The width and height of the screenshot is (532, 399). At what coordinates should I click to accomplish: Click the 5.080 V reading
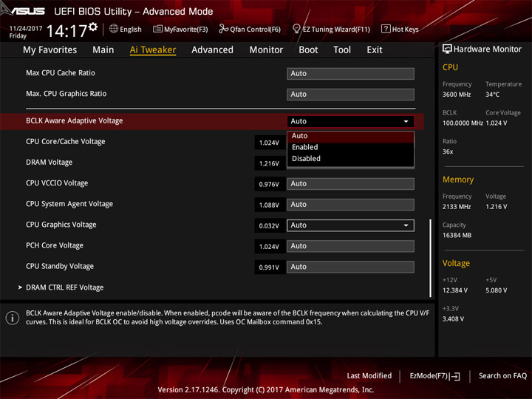tap(496, 290)
